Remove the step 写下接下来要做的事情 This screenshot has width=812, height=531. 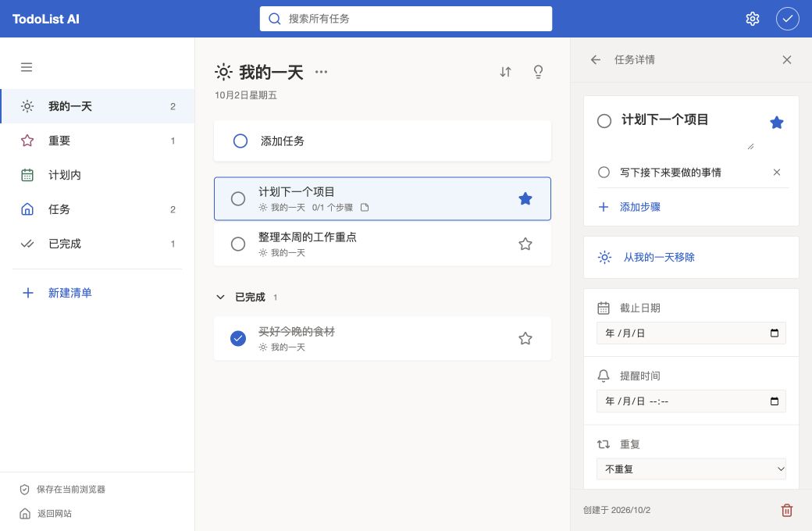tap(776, 173)
